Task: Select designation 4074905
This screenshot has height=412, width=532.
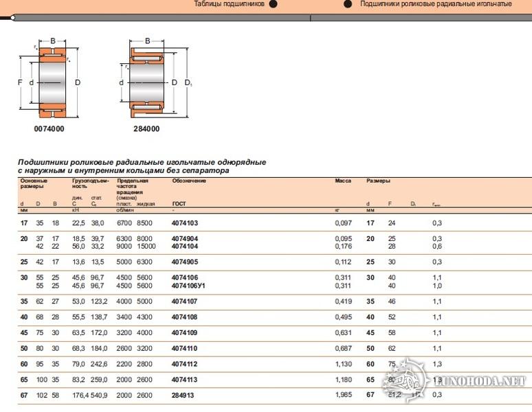Action: (185, 262)
